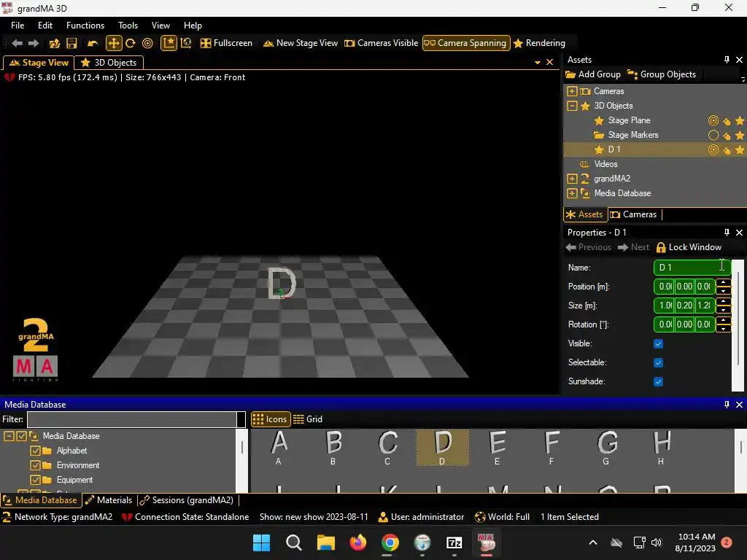
Task: Toggle the Alphabet folder checkbox
Action: tap(35, 451)
